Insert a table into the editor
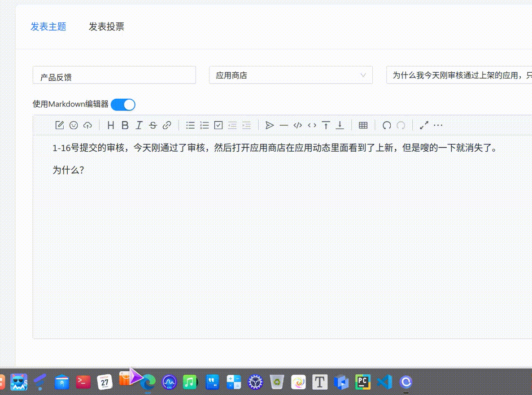Screen dimensions: 532x395 pyautogui.click(x=363, y=125)
